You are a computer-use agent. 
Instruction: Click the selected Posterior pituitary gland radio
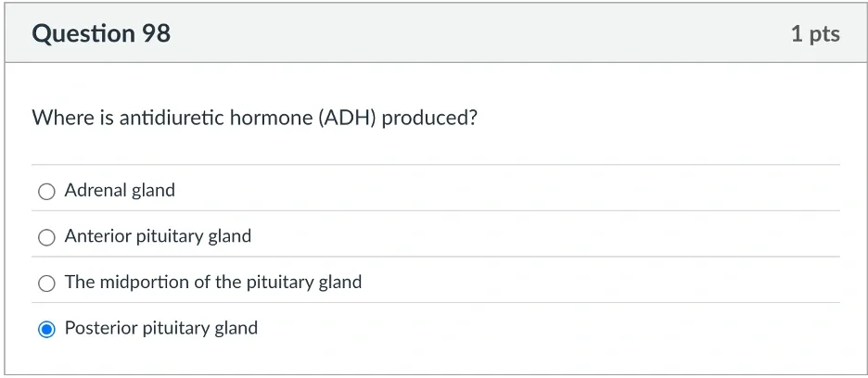coord(46,329)
